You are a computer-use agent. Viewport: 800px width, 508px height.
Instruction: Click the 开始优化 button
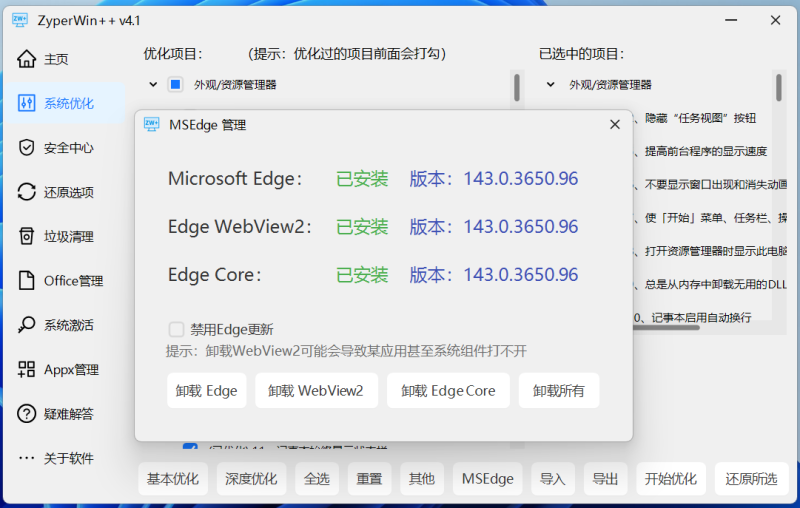point(671,479)
